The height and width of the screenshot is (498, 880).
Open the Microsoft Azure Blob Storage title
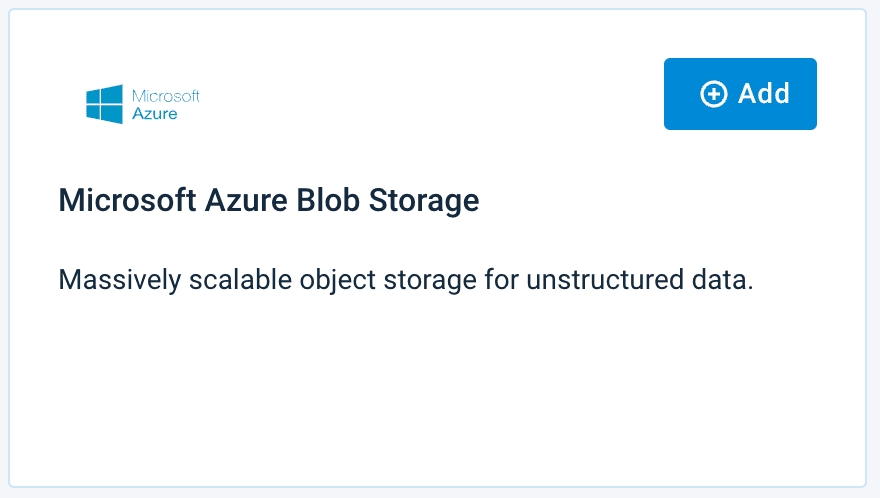pyautogui.click(x=269, y=200)
